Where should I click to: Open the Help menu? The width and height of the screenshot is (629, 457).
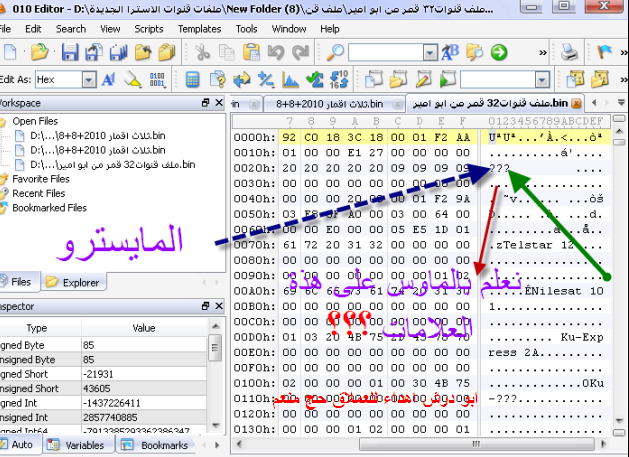[330, 29]
